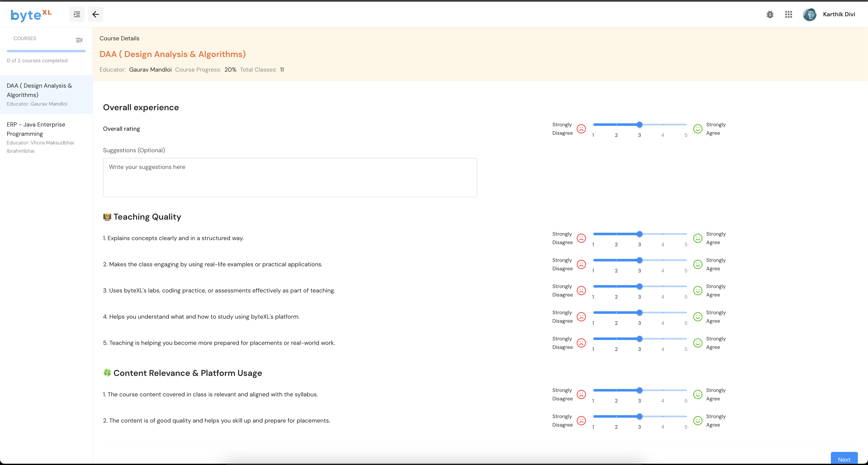Set 'aligned with the syllabus' slider to 4

(x=662, y=390)
